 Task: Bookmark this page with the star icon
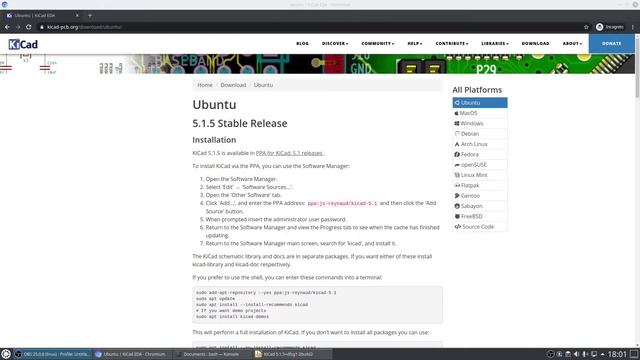(586, 27)
